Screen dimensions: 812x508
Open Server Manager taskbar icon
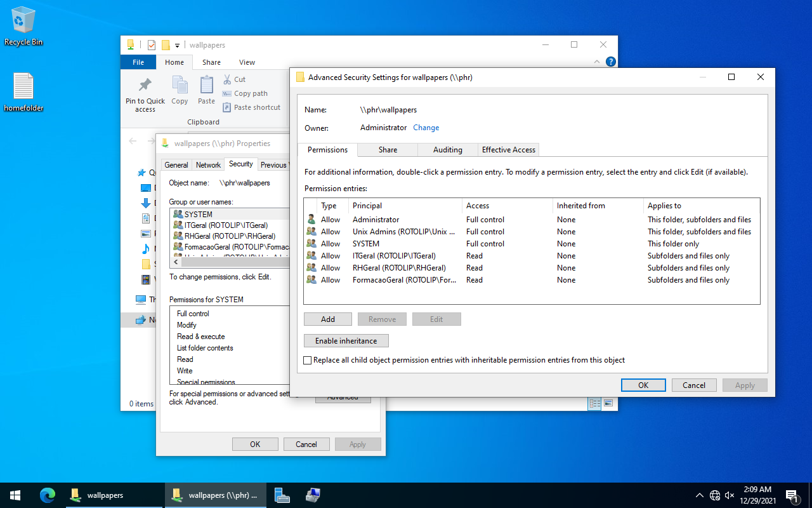pos(283,495)
